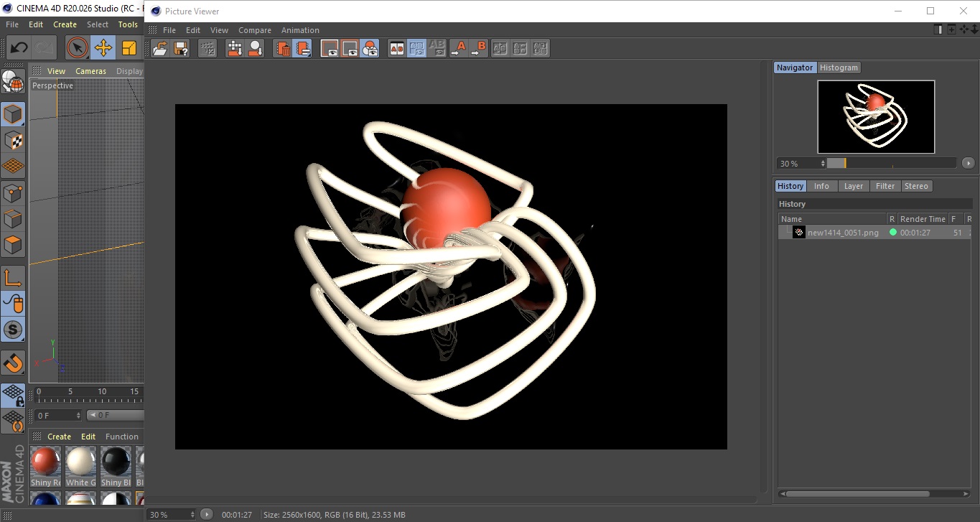Switch to the Histogram tab

tap(839, 67)
